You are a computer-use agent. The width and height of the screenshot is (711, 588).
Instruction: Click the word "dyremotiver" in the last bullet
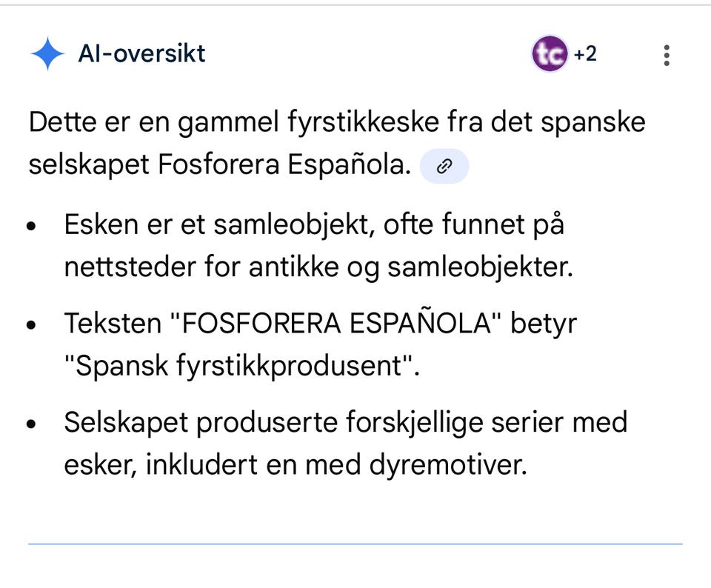[x=448, y=465]
